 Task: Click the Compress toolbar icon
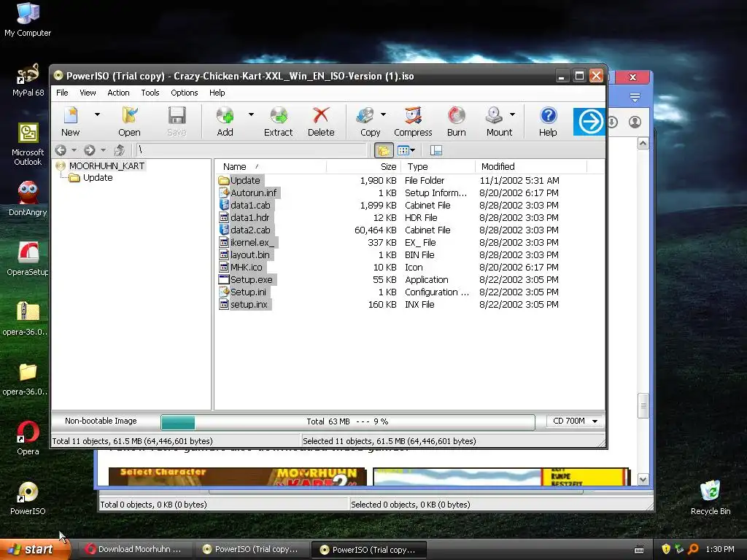coord(413,121)
